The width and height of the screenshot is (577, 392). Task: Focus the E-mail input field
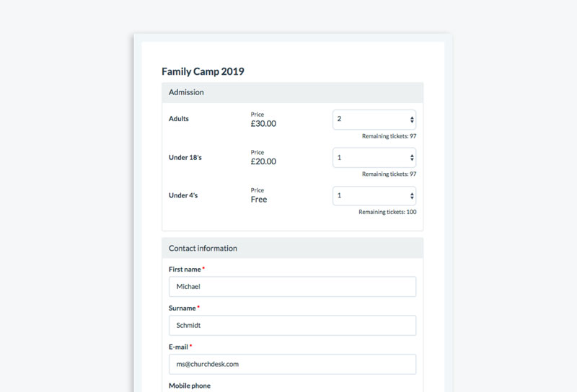click(292, 365)
